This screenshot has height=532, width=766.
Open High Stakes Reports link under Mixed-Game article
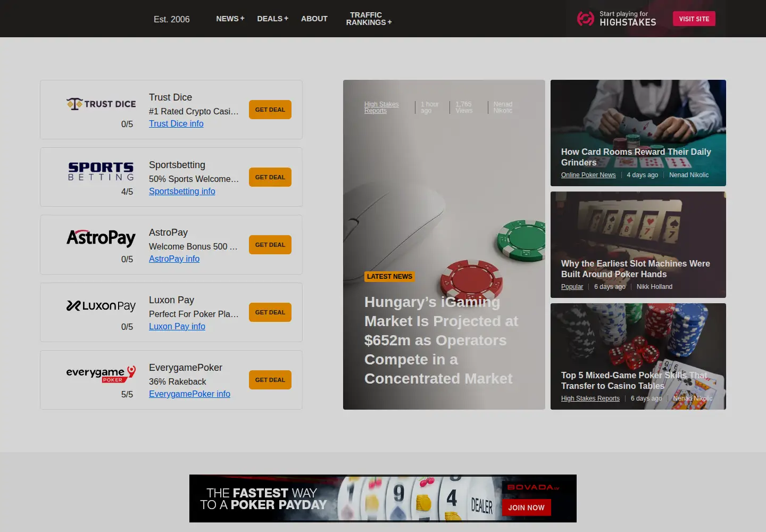click(590, 398)
